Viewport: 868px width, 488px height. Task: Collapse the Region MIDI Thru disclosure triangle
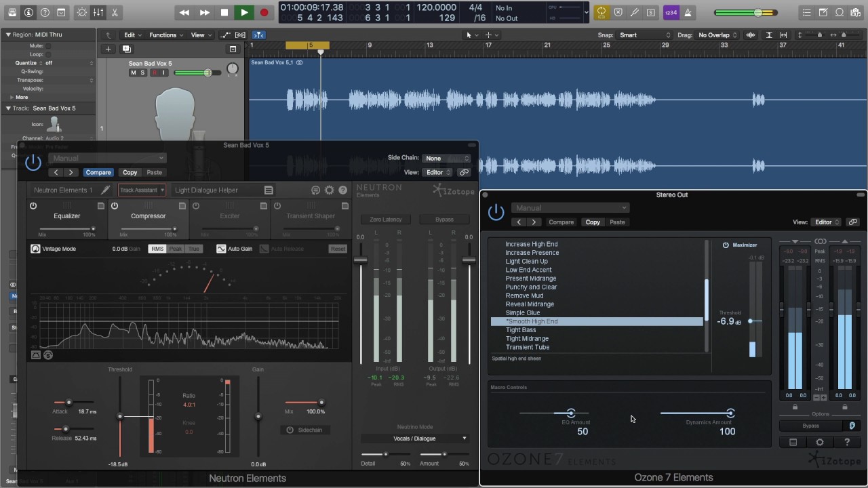pos(8,35)
